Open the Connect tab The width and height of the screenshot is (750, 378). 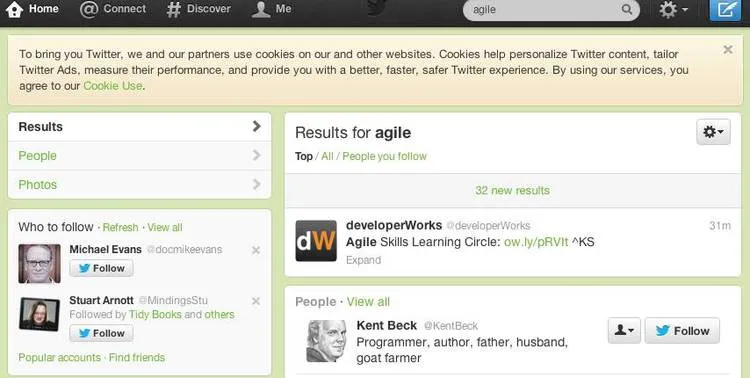[112, 9]
